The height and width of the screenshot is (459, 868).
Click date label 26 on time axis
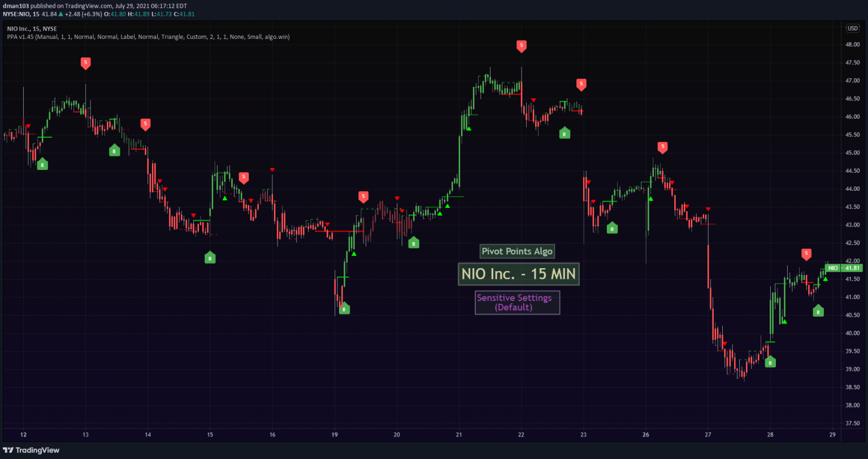[645, 435]
